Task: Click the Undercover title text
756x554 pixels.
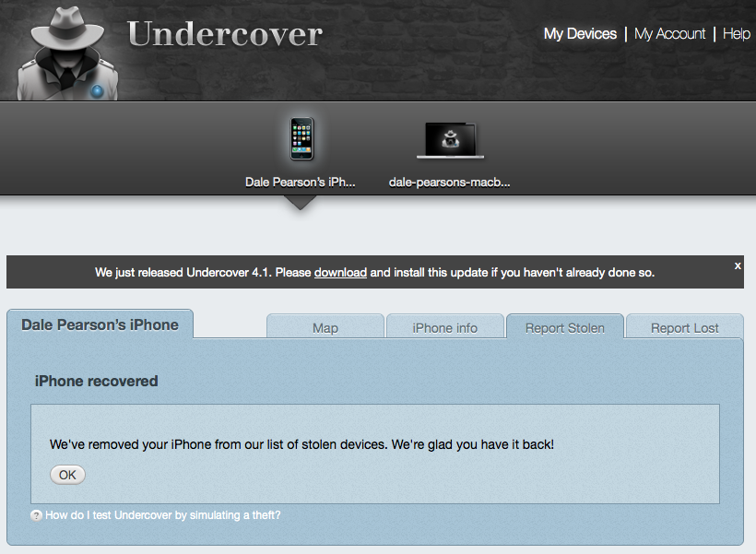Action: [x=225, y=34]
